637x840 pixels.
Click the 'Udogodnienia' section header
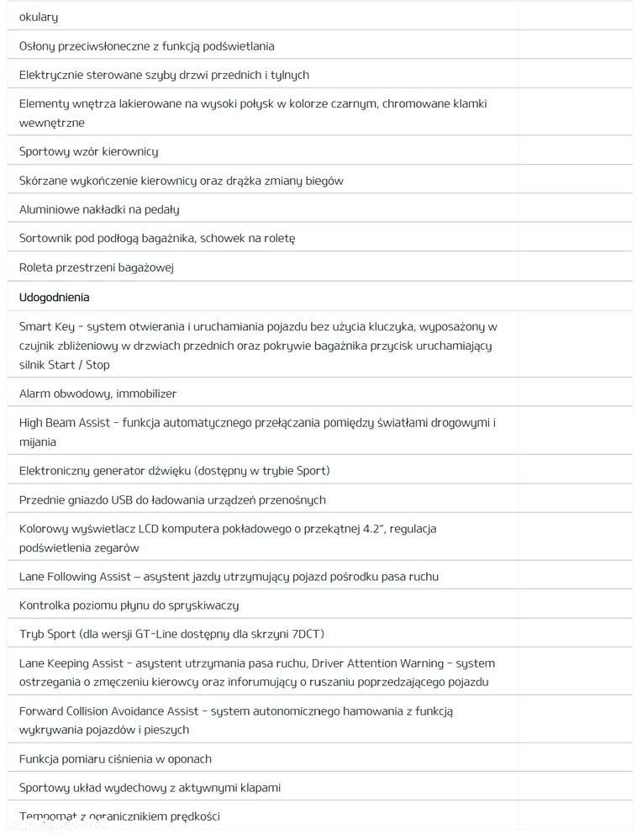tap(55, 297)
